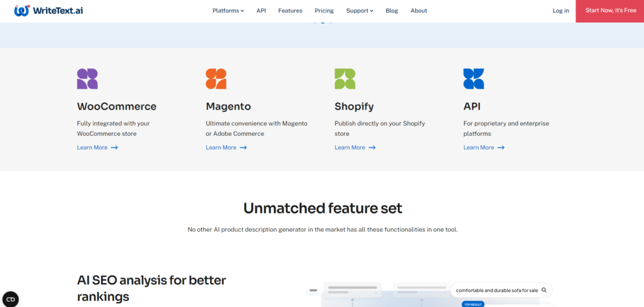
Task: Click the HIGH badge in illustration
Action: pos(313,291)
